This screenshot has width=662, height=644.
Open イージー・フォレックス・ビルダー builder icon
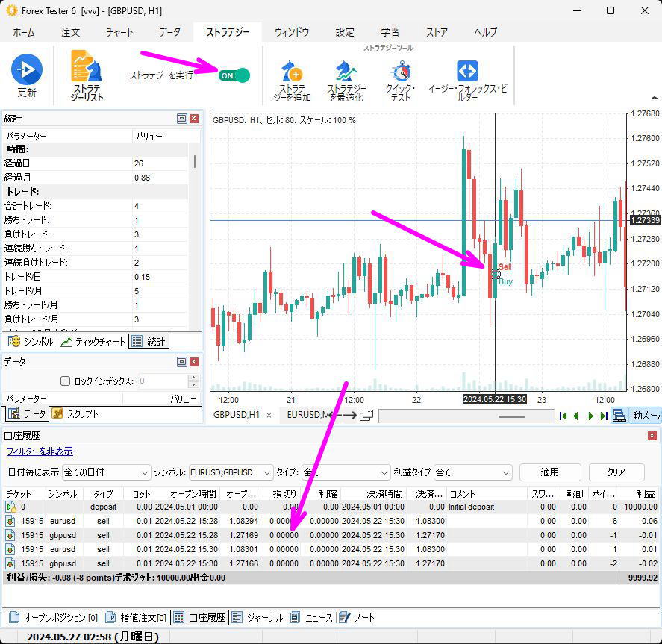pos(467,72)
